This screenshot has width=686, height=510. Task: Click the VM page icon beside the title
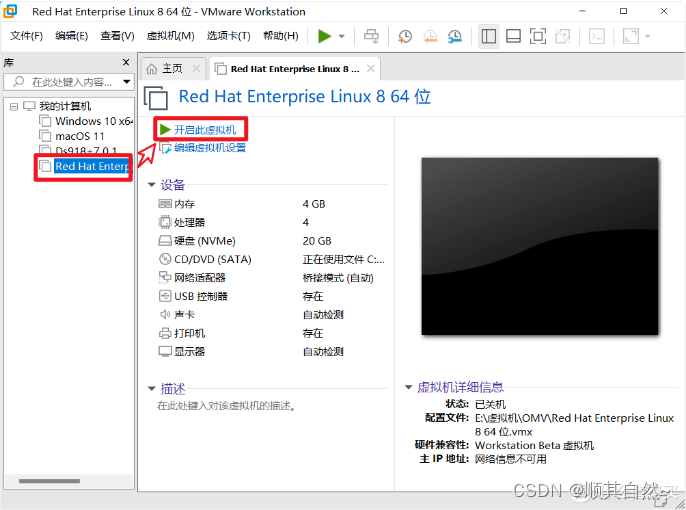(x=156, y=98)
